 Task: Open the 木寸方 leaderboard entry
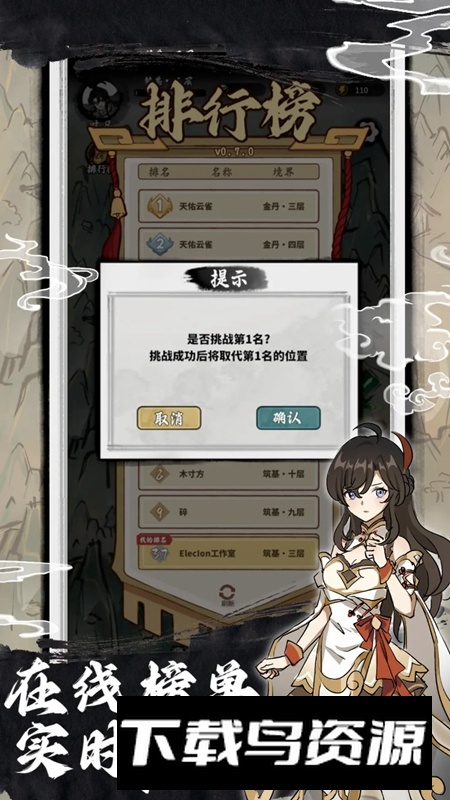(229, 474)
